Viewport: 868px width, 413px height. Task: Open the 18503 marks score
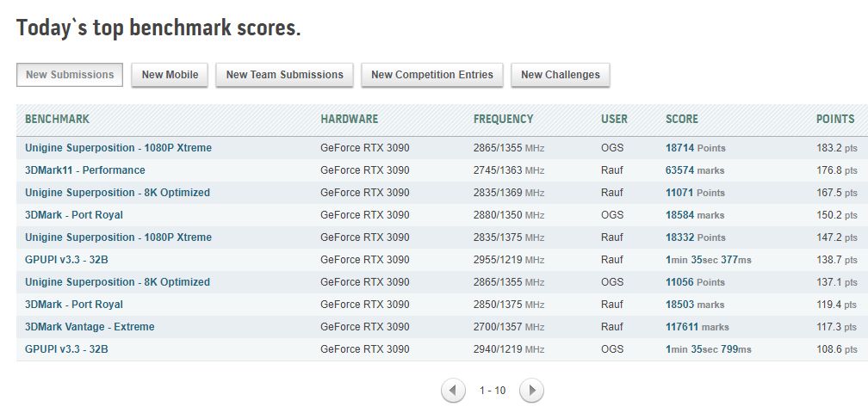point(695,305)
